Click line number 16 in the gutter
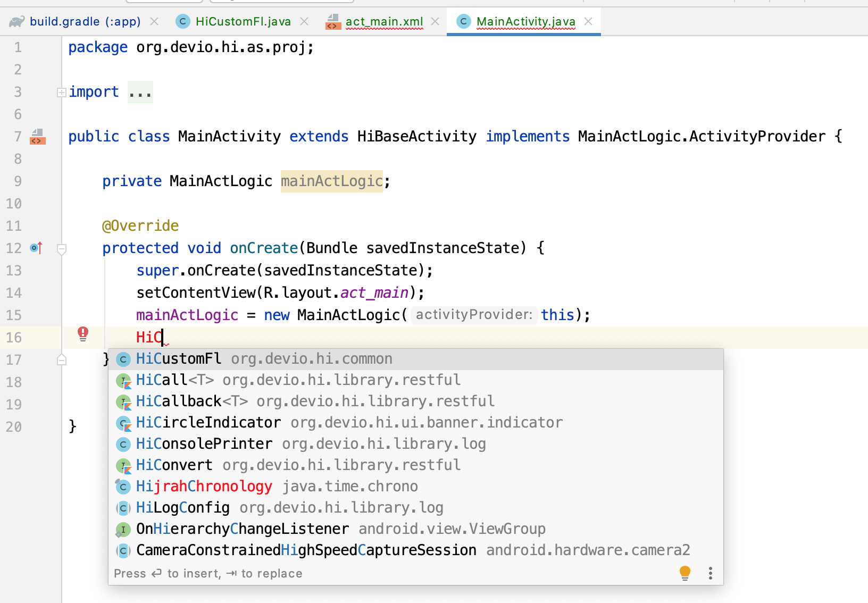Viewport: 868px width, 603px height. (x=14, y=338)
